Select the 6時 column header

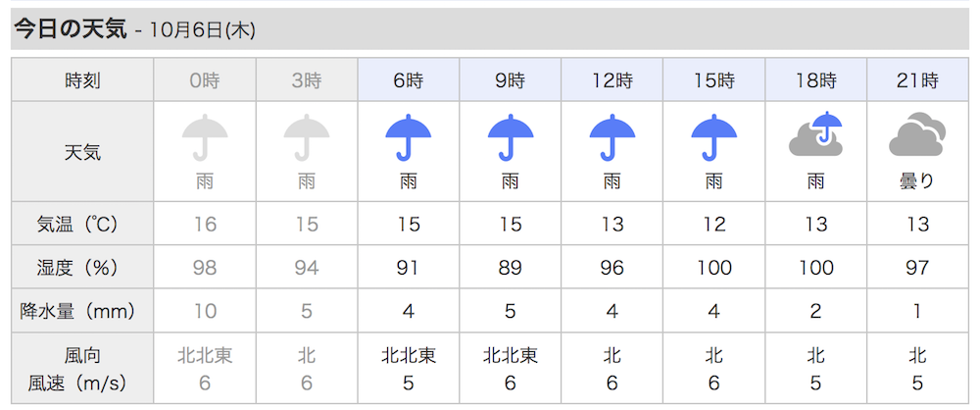pyautogui.click(x=408, y=79)
